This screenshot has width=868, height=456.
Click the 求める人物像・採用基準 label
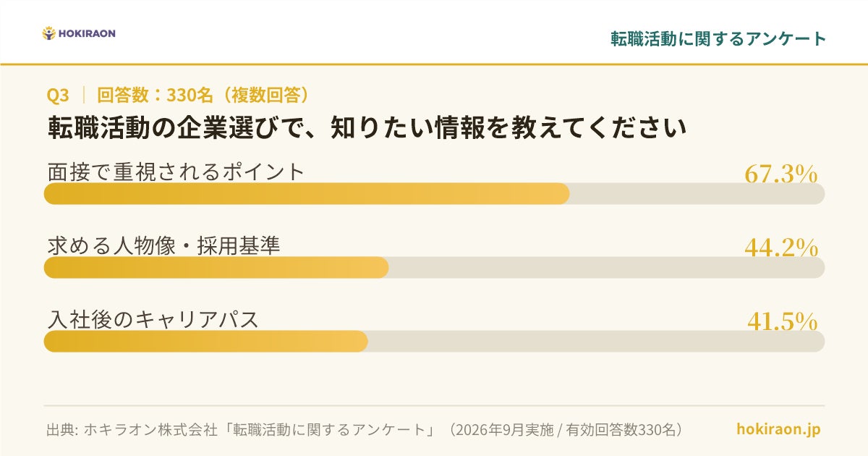coord(163,245)
